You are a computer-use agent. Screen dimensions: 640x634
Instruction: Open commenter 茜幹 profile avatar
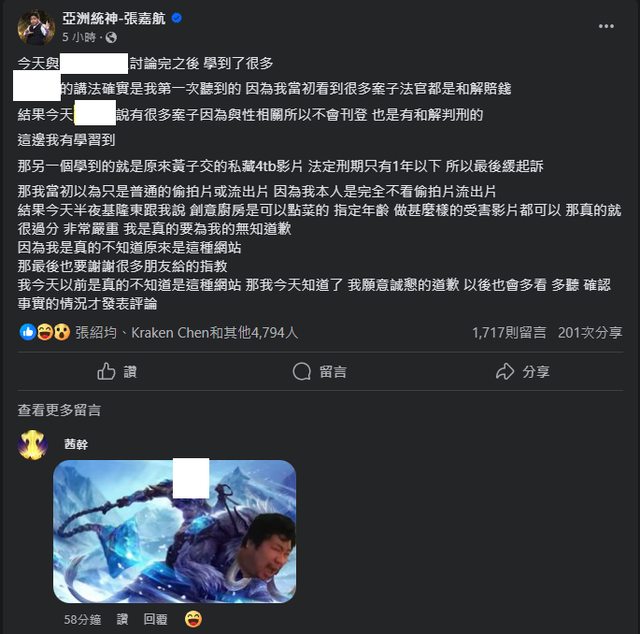point(32,445)
